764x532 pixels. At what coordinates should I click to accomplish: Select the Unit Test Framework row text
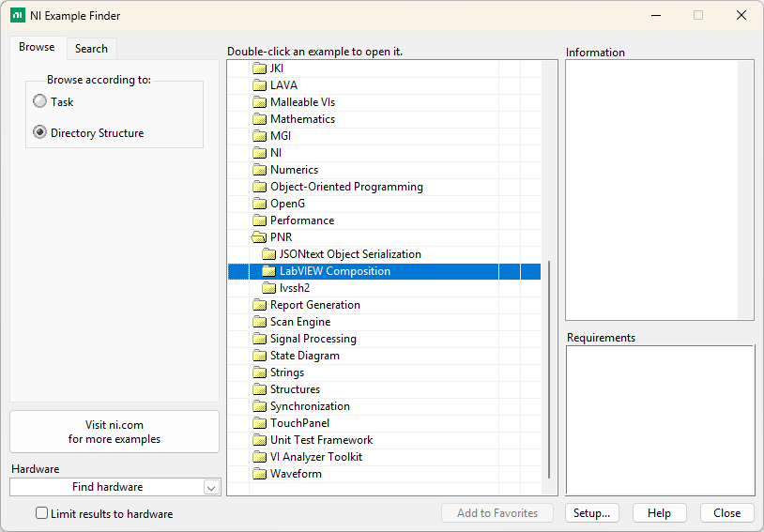coord(322,440)
